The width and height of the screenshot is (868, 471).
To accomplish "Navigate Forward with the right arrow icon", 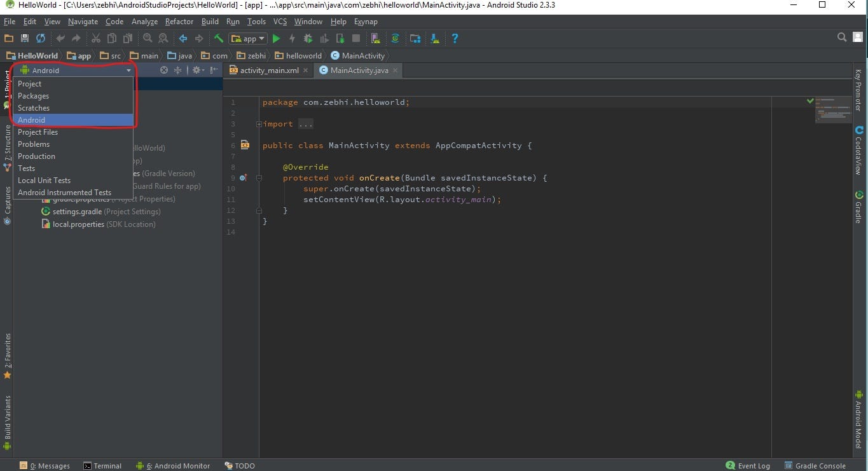I will click(199, 38).
